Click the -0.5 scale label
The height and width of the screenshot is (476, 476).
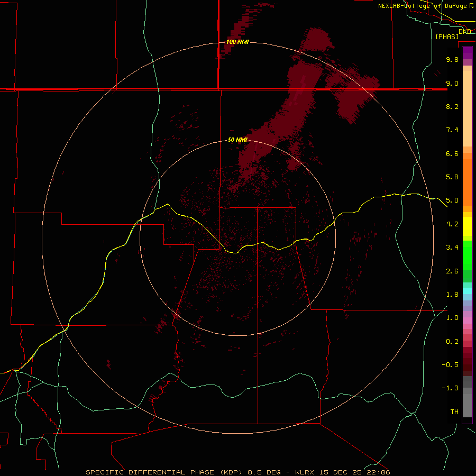[450, 365]
